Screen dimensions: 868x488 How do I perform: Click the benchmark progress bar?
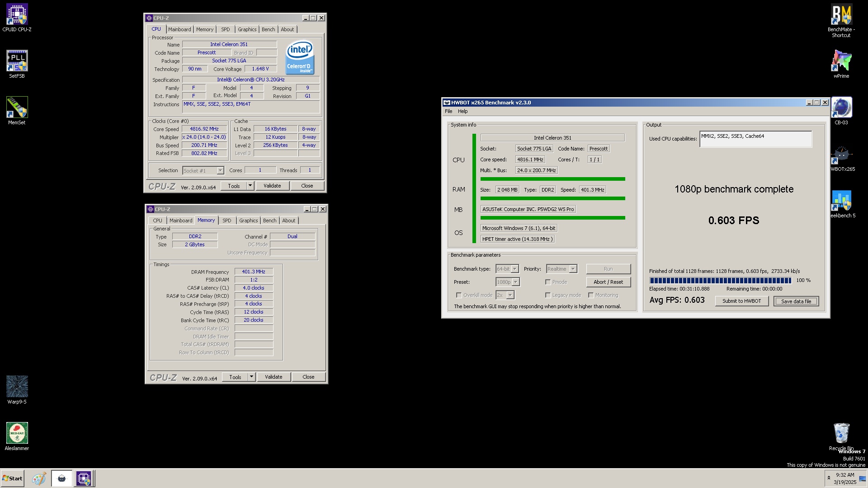(721, 281)
